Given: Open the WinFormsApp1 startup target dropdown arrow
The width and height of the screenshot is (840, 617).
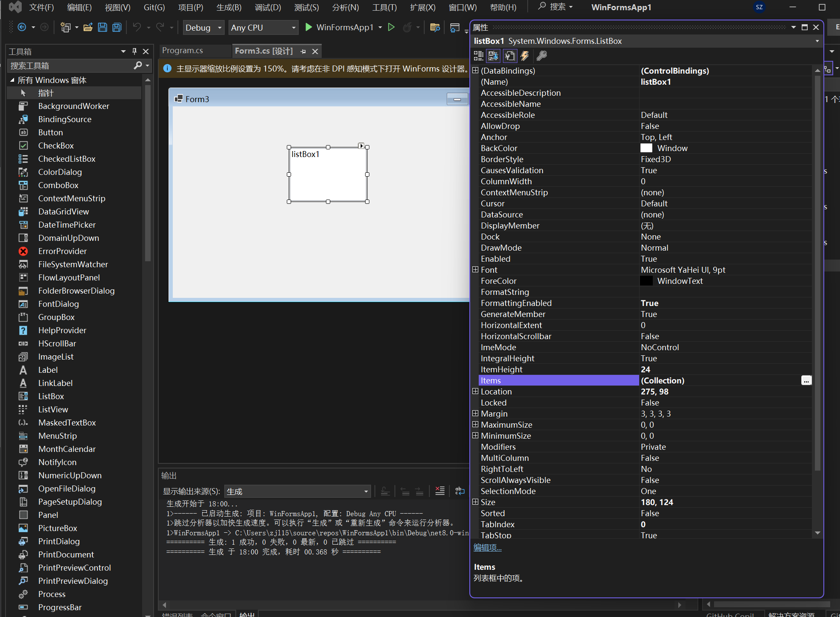Looking at the screenshot, I should coord(380,27).
